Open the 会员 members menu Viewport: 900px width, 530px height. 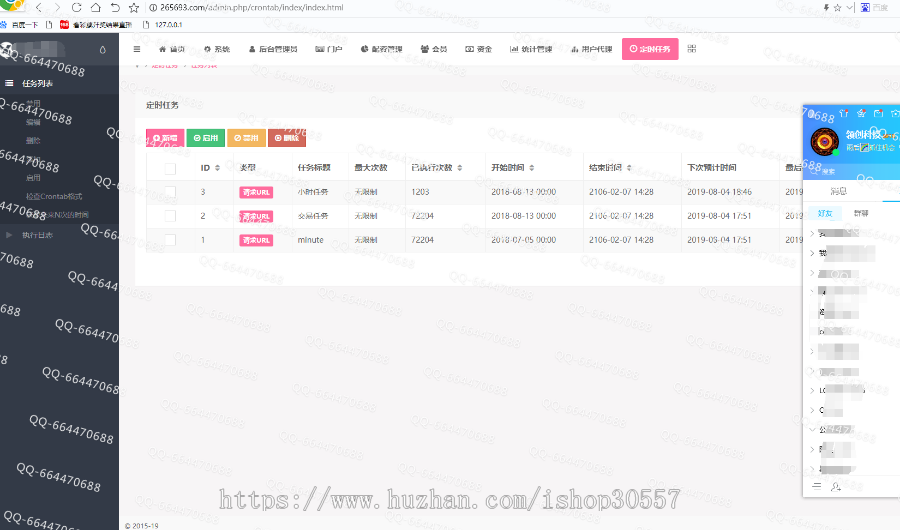(x=433, y=49)
